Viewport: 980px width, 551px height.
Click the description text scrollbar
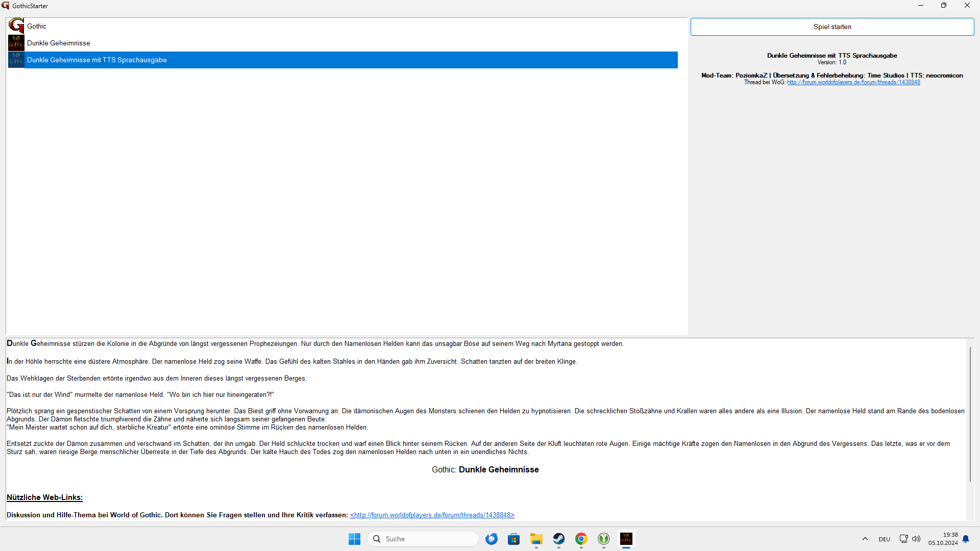(x=970, y=413)
